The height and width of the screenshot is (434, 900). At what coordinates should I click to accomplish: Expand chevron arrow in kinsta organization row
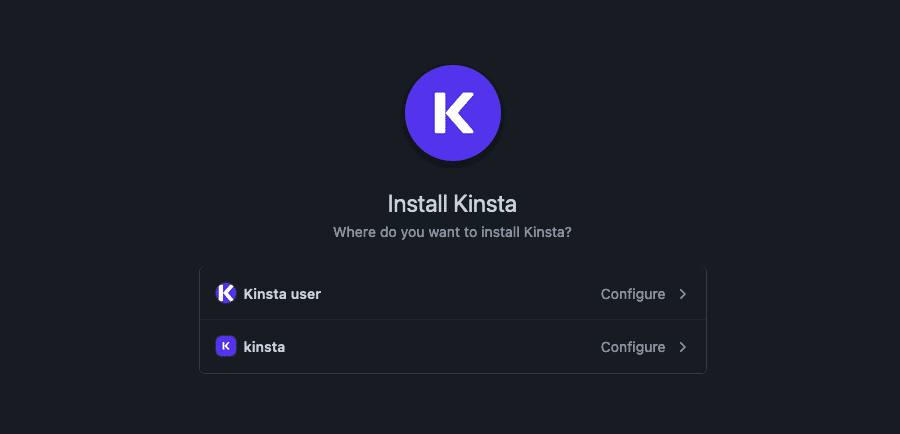pyautogui.click(x=682, y=347)
